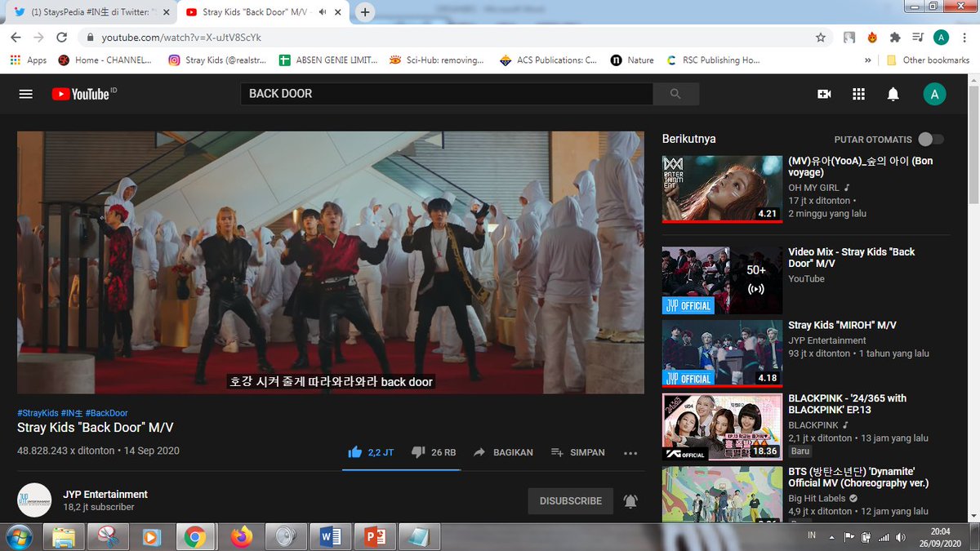Open the Sci-Hub bookmark
The height and width of the screenshot is (551, 980).
coord(438,60)
